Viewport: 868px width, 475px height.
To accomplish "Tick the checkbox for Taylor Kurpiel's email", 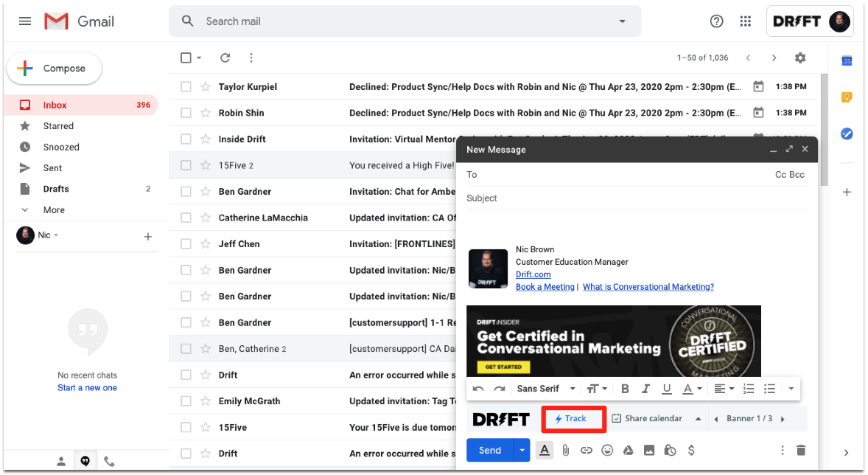I will click(x=186, y=86).
